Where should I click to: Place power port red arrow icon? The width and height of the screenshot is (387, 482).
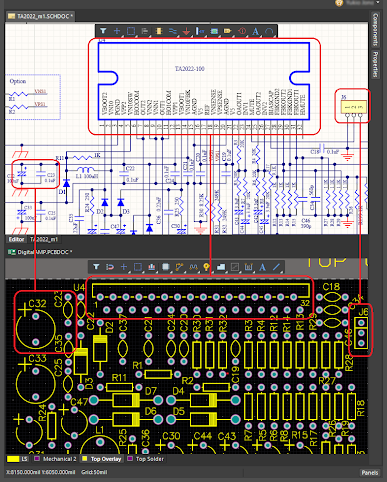tap(186, 31)
